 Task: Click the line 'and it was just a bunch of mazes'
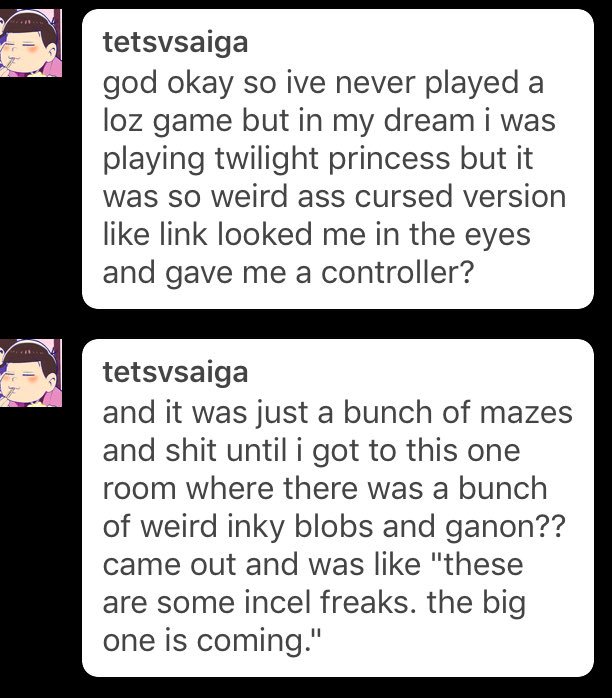[x=337, y=413]
